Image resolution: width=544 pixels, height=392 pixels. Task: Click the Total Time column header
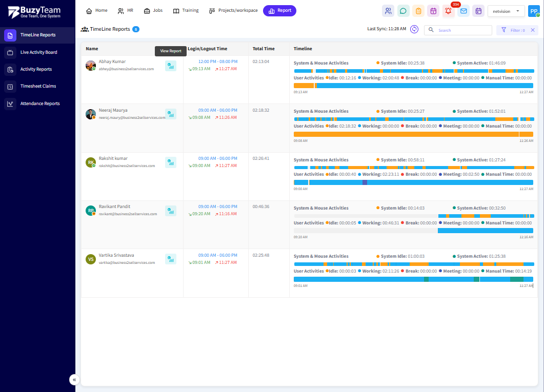[264, 49]
